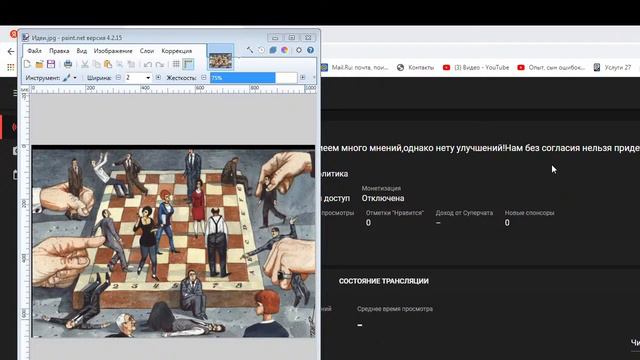The image size is (640, 360).
Task: Click Отметки "Нравится" statistic
Action: pos(395,218)
